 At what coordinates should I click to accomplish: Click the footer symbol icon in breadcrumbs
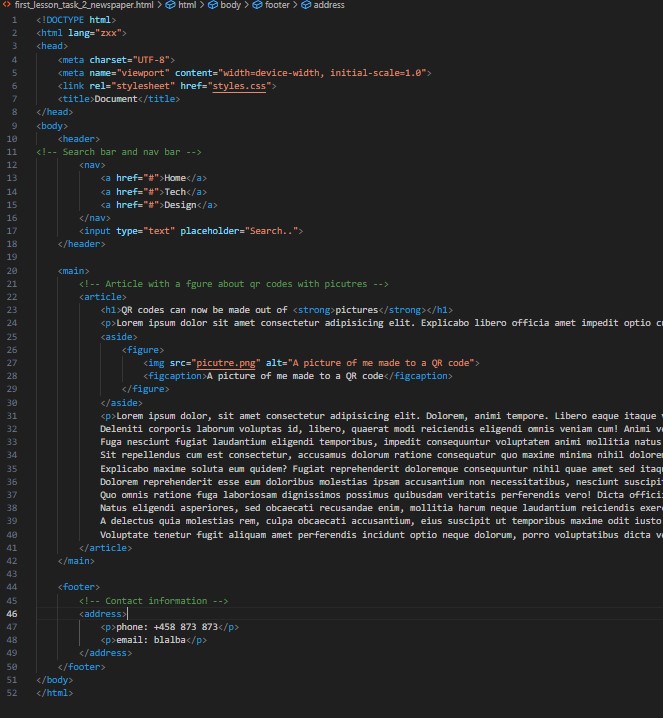click(x=257, y=5)
